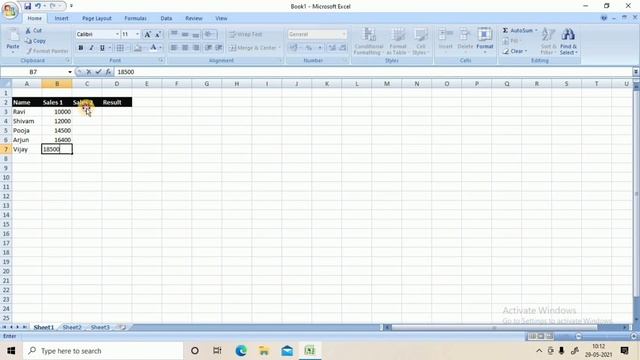Image resolution: width=640 pixels, height=360 pixels.
Task: Open the number format dropdown
Action: click(344, 34)
